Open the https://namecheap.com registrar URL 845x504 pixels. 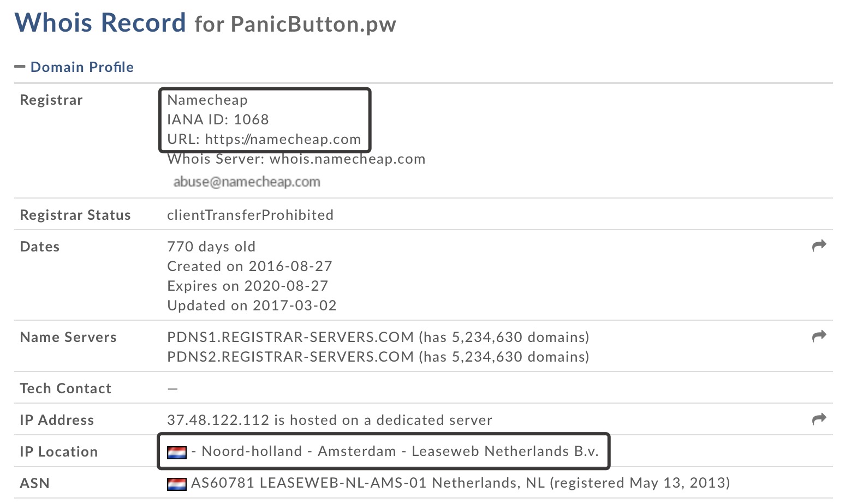click(x=283, y=139)
